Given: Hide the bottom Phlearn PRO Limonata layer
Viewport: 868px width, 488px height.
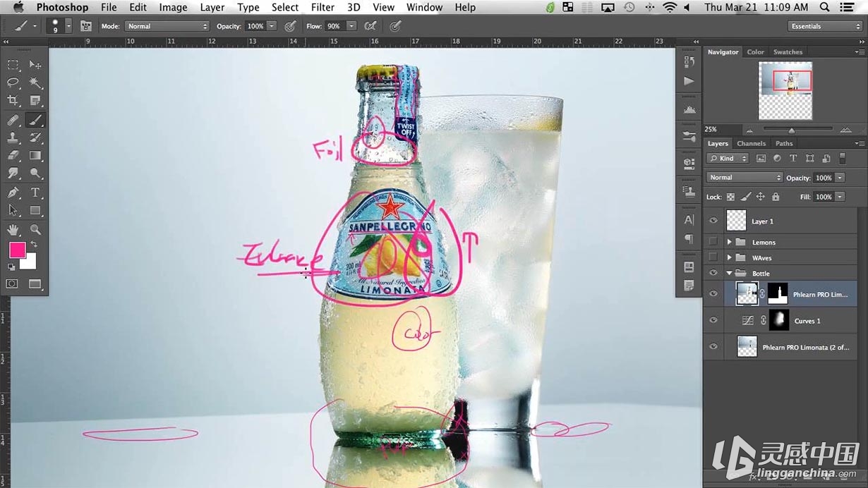Looking at the screenshot, I should point(713,347).
